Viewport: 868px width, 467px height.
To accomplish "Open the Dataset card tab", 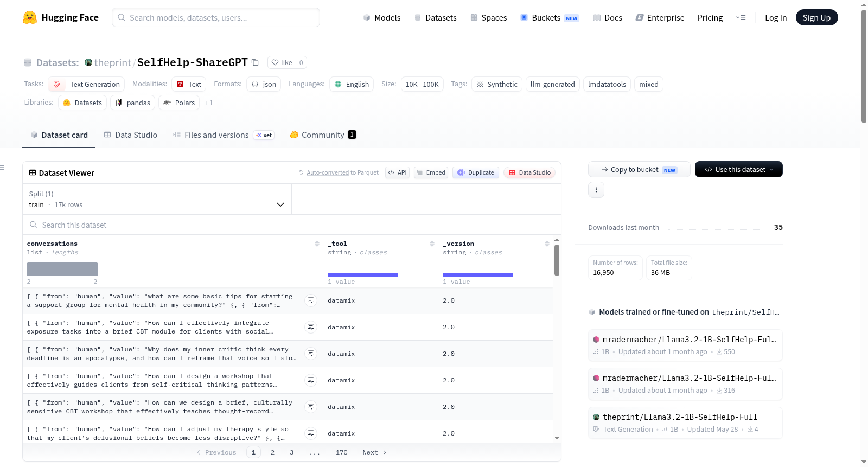I will tap(59, 135).
